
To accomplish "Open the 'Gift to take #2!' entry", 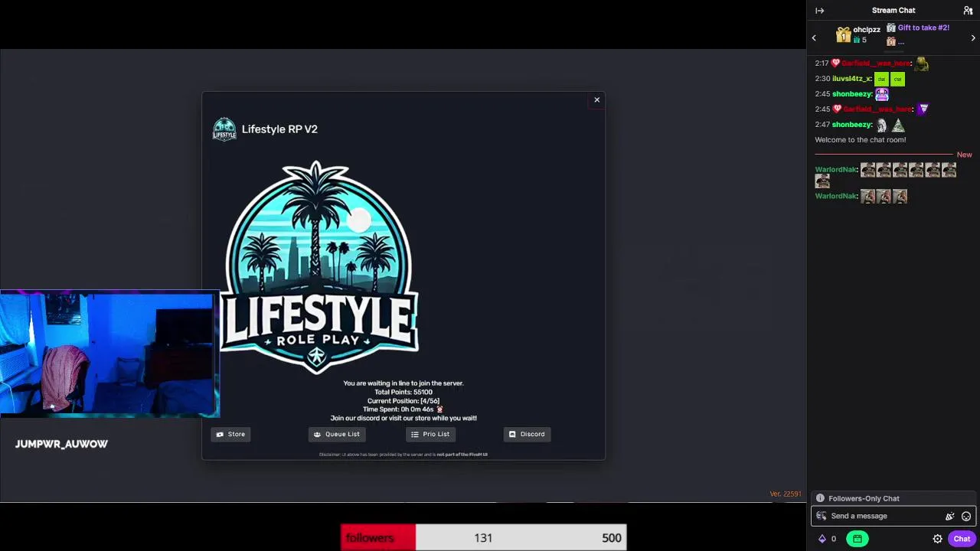I will [923, 28].
